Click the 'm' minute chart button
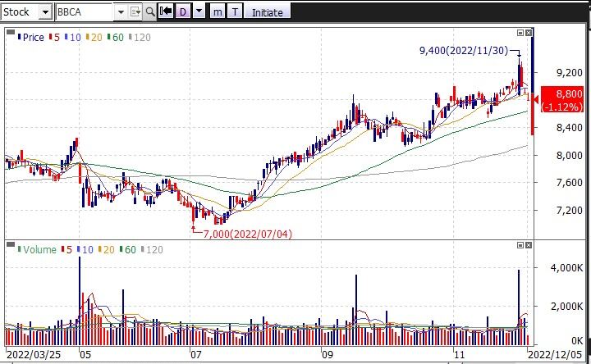 tap(217, 11)
